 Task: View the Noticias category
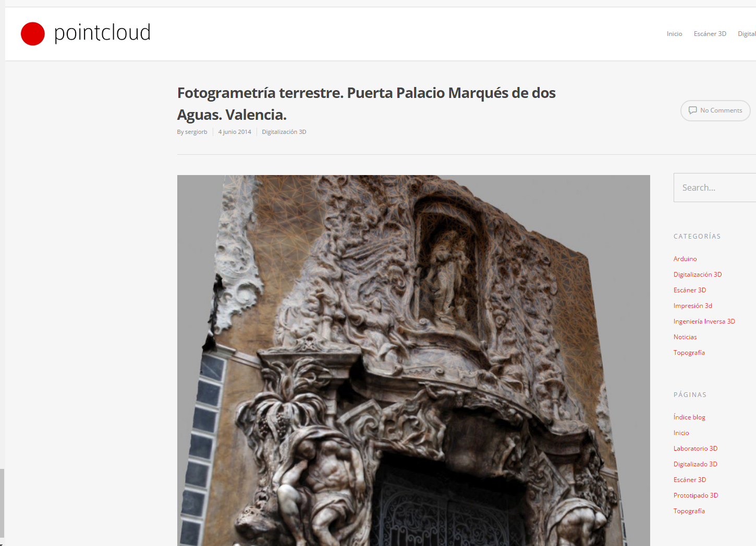pos(685,337)
